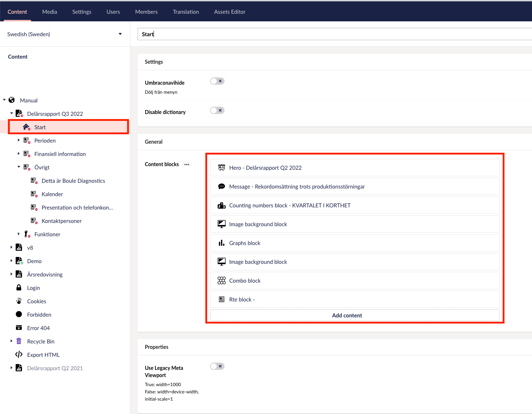Click the Export HTML code icon

pyautogui.click(x=19, y=355)
